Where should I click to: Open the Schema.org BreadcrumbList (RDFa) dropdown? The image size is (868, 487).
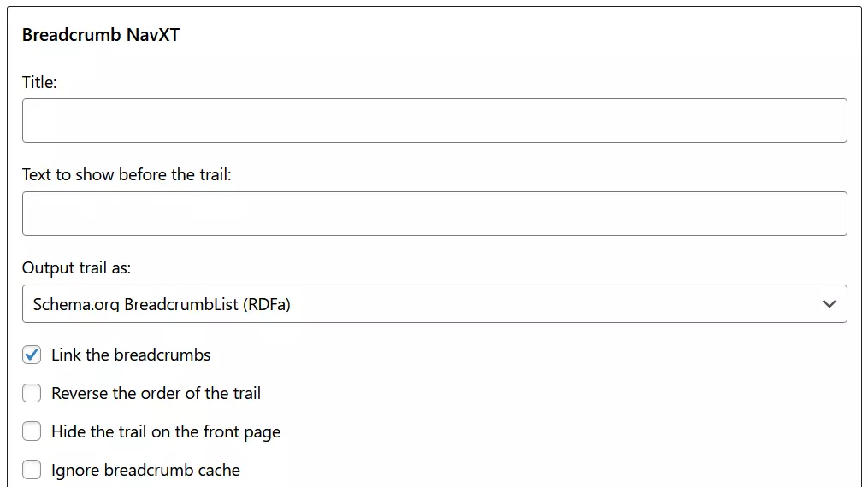[434, 304]
